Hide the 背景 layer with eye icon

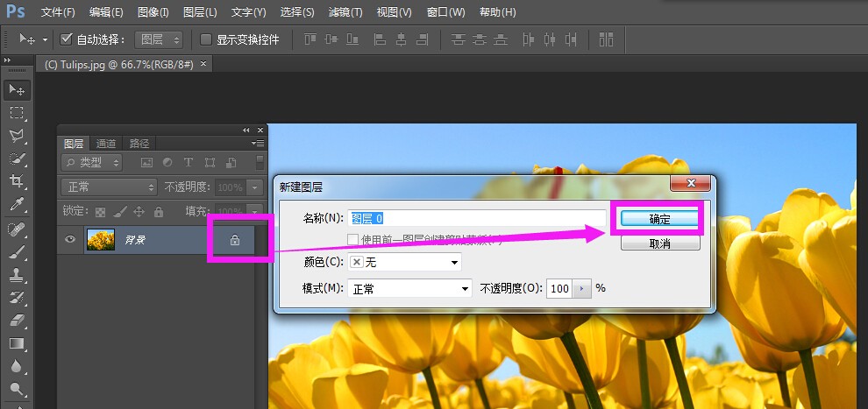[x=70, y=239]
